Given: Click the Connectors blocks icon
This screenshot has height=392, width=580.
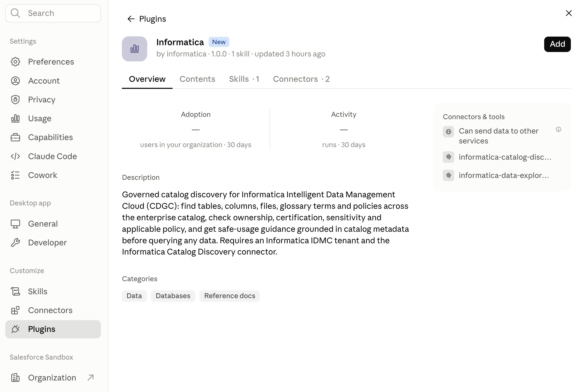Looking at the screenshot, I should coord(15,310).
